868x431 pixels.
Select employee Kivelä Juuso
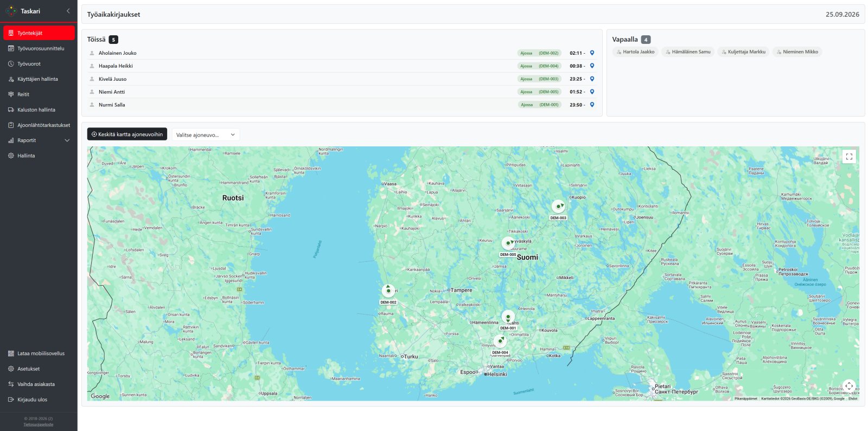(x=112, y=79)
